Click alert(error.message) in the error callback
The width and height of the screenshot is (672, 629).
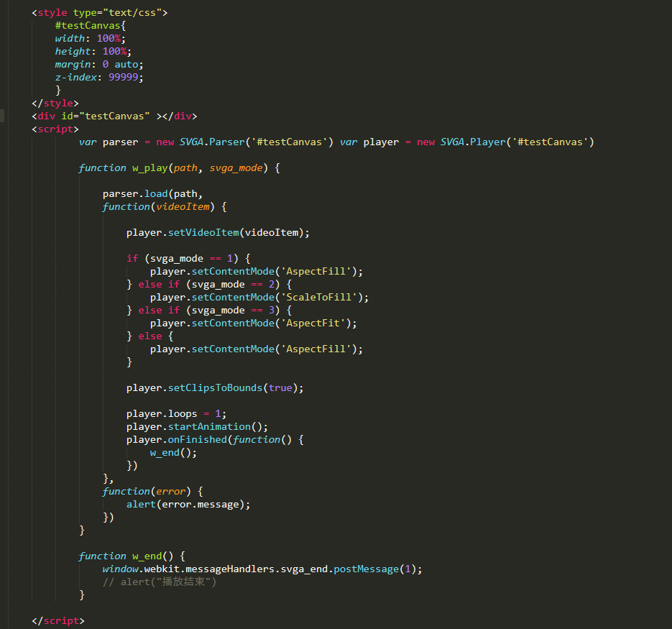pos(188,504)
